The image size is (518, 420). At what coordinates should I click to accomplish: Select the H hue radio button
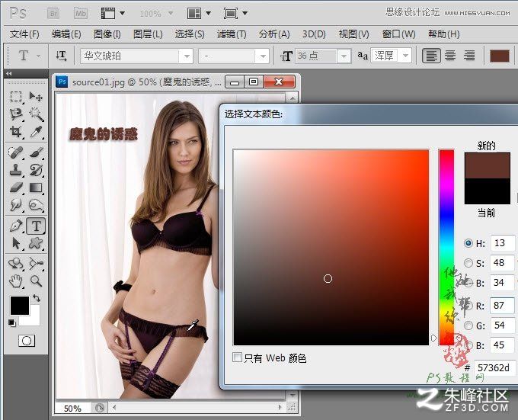468,243
